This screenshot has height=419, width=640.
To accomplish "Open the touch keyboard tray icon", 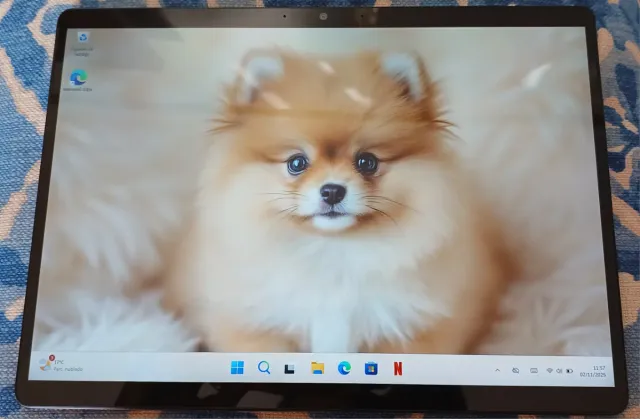I will (534, 371).
